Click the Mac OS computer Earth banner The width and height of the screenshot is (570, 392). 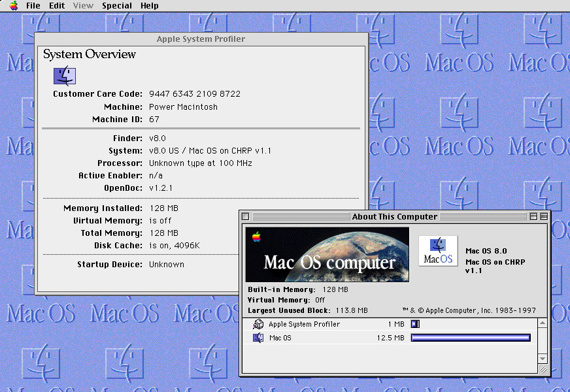pyautogui.click(x=327, y=254)
